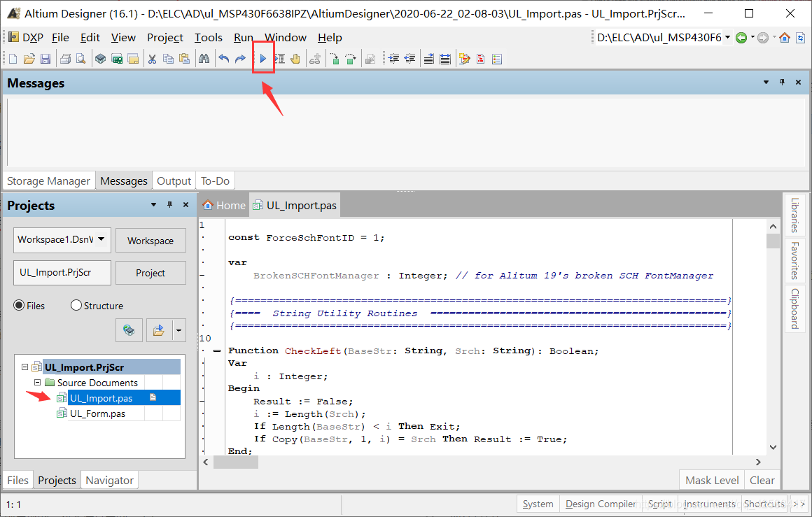Click the outdent lines toolbar icon
Image resolution: width=812 pixels, height=517 pixels.
409,59
